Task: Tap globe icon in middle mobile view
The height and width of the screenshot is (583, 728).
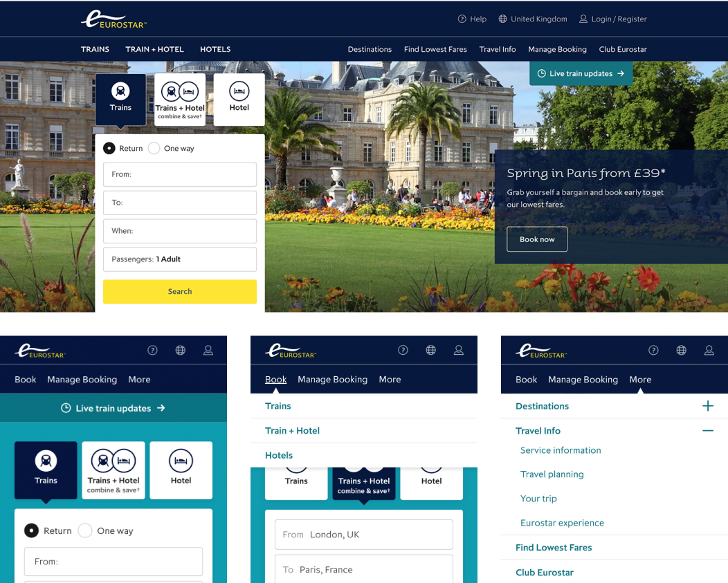Action: point(431,350)
